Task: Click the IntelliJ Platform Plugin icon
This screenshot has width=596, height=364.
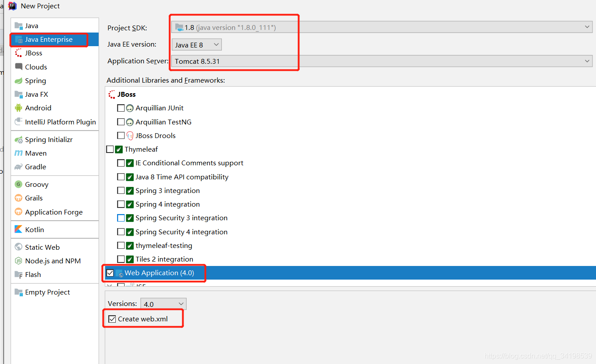Action: [18, 122]
